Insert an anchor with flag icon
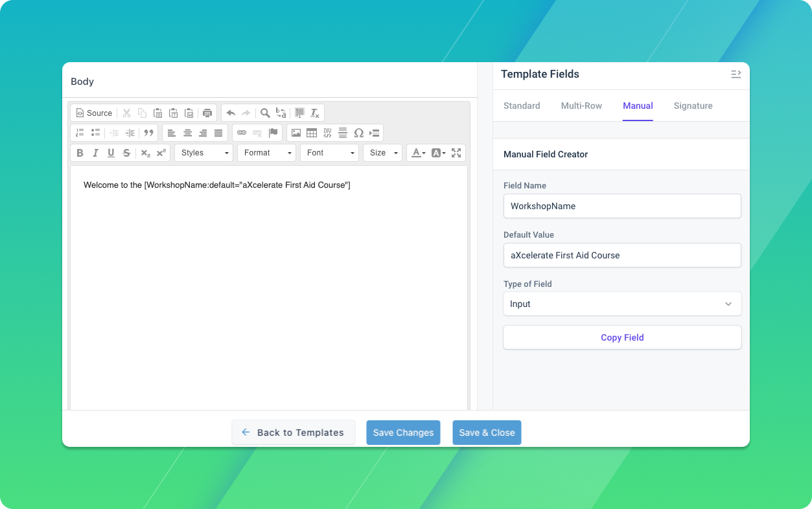Viewport: 812px width, 509px height. point(273,133)
